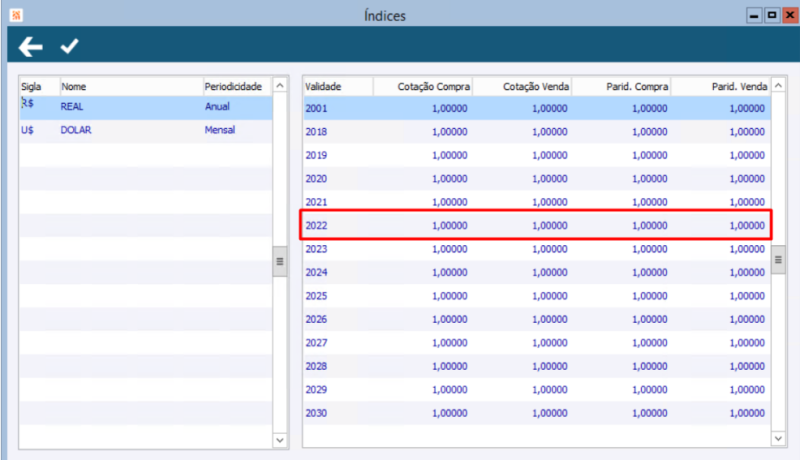Sort by the Validade column header
This screenshot has width=800, height=460.
pyautogui.click(x=338, y=86)
